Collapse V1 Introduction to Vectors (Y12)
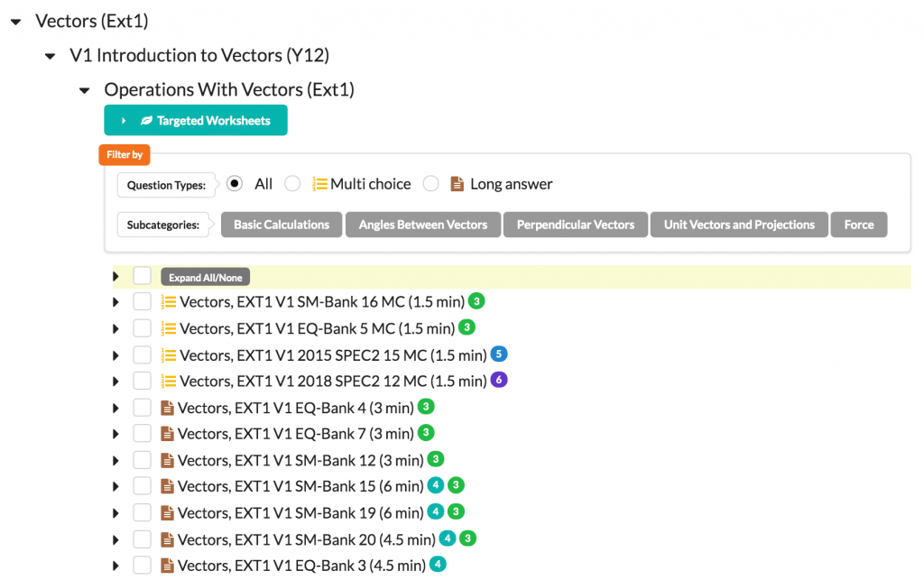 pyautogui.click(x=50, y=56)
